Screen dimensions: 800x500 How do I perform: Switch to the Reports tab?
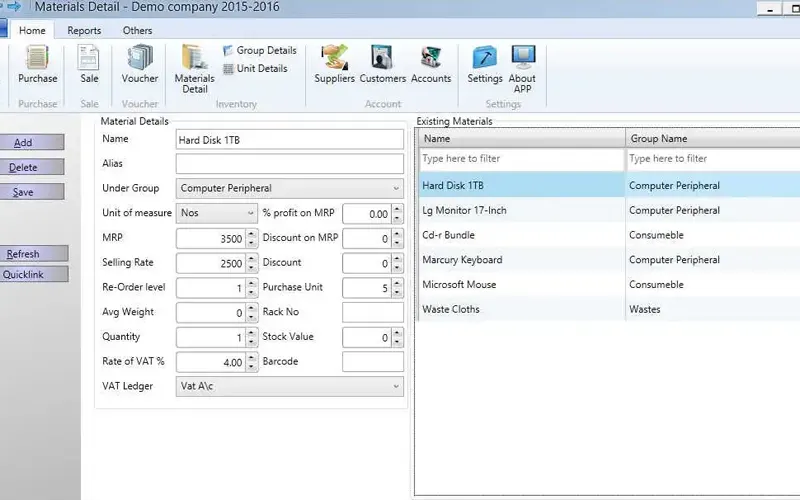point(84,31)
